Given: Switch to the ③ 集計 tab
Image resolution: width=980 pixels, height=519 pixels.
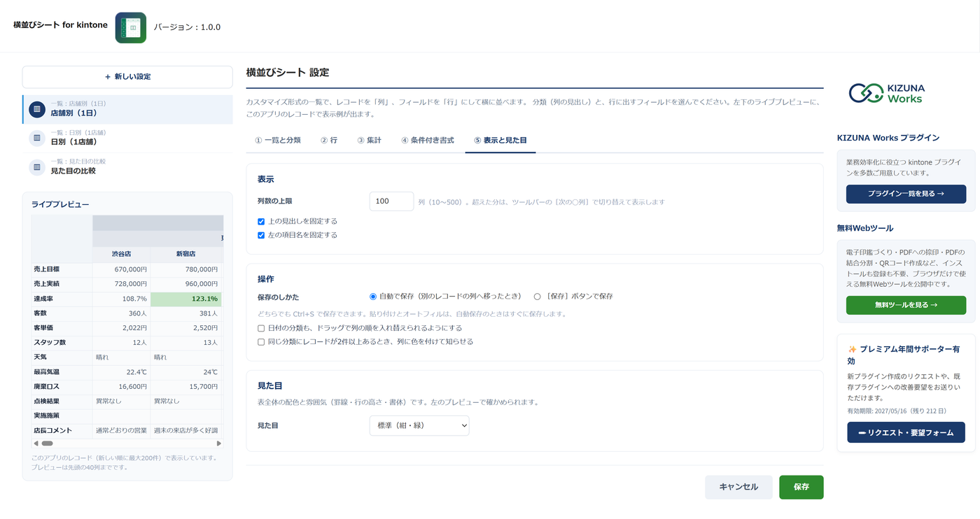Looking at the screenshot, I should [x=369, y=141].
